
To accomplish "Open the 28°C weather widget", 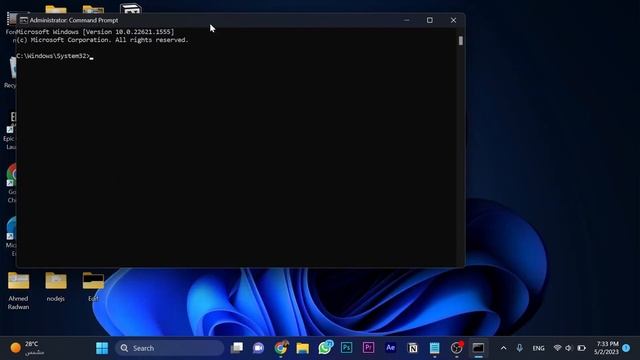I will click(x=27, y=348).
